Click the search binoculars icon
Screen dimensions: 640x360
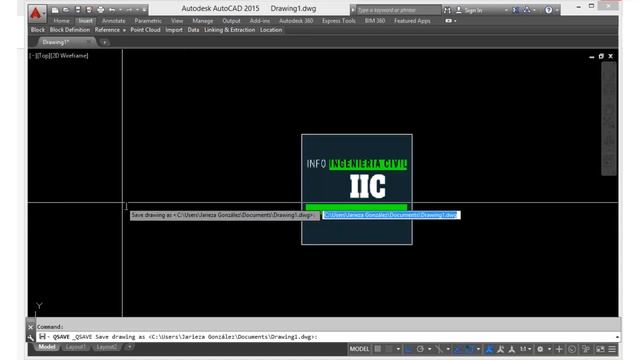(x=447, y=10)
